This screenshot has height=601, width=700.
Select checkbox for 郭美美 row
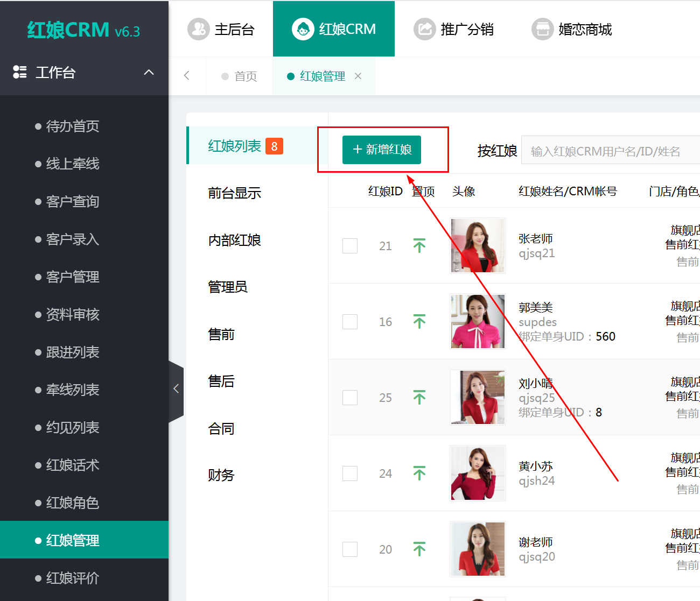click(350, 322)
